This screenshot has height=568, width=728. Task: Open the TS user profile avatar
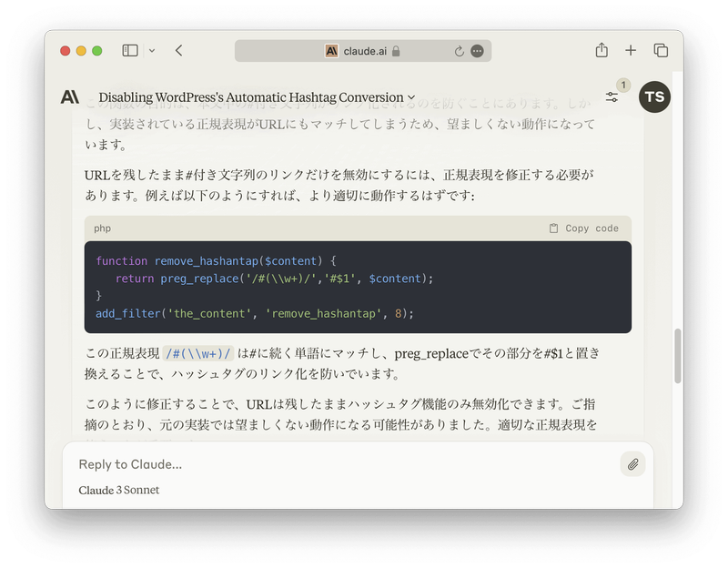coord(654,97)
